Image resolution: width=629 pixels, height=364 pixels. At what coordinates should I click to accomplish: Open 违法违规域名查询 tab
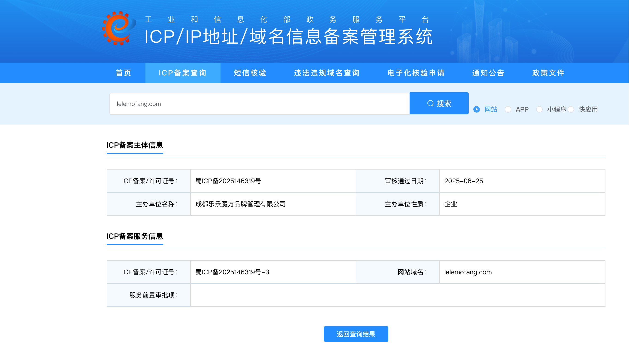[x=327, y=73]
